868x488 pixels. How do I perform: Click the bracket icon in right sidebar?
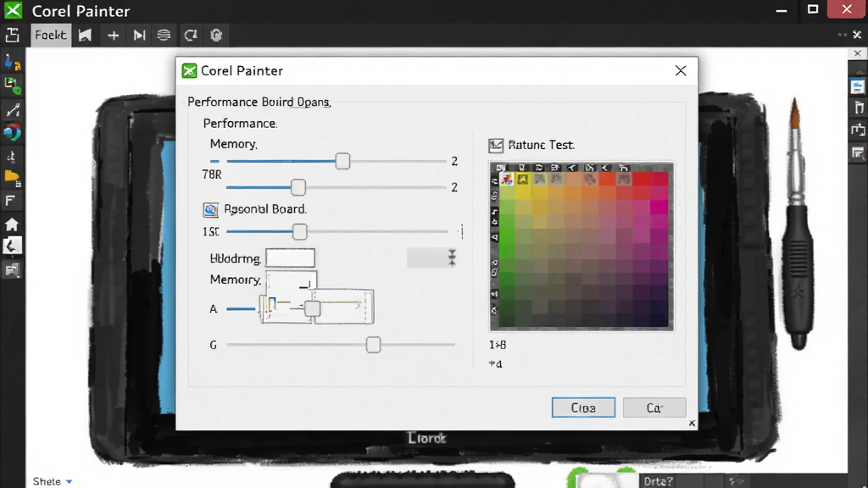pyautogui.click(x=859, y=108)
